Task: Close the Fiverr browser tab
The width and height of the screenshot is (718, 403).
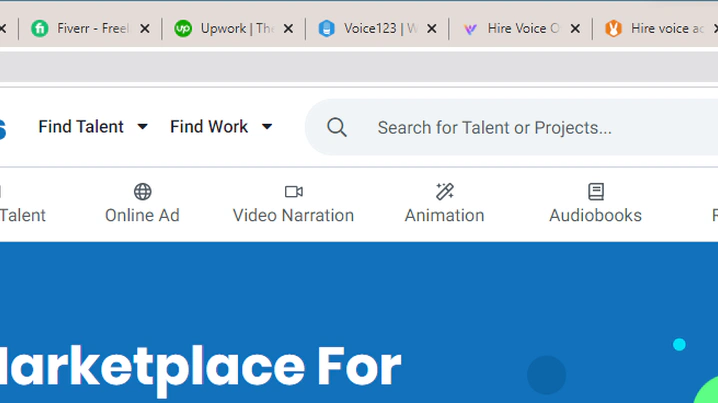Action: click(x=145, y=29)
